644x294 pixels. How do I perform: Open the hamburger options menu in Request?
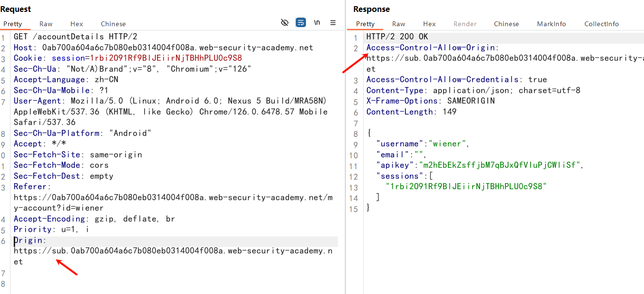click(333, 23)
